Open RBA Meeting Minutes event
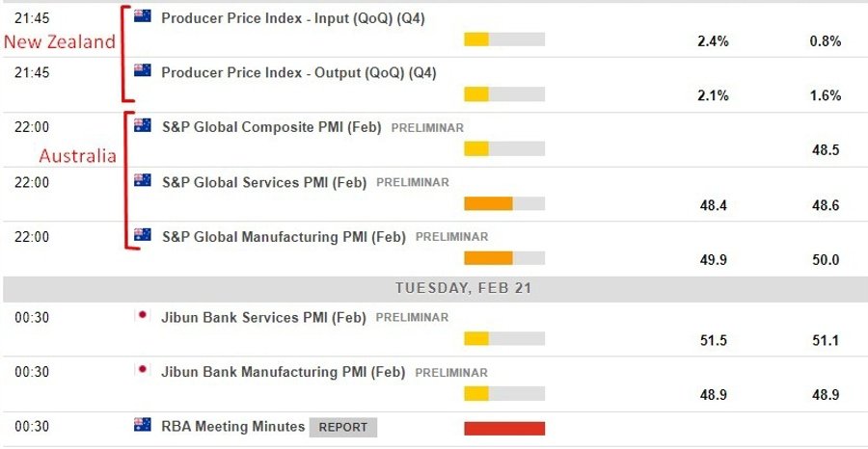Viewport: 868px width, 449px height. click(x=232, y=427)
